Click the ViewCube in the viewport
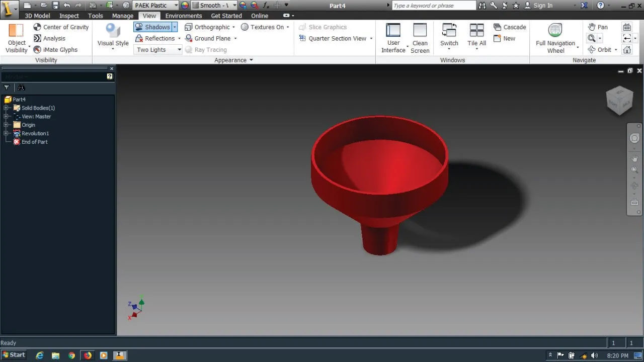The width and height of the screenshot is (644, 362). point(619,101)
